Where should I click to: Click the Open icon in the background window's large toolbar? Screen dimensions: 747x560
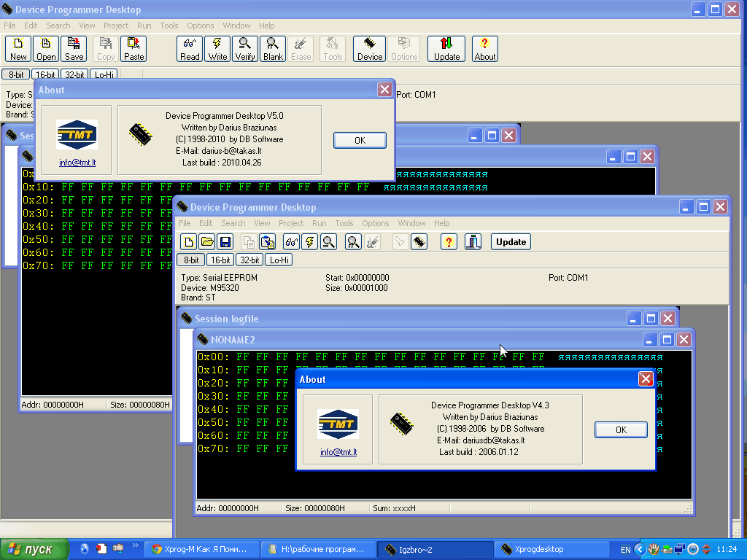[46, 49]
